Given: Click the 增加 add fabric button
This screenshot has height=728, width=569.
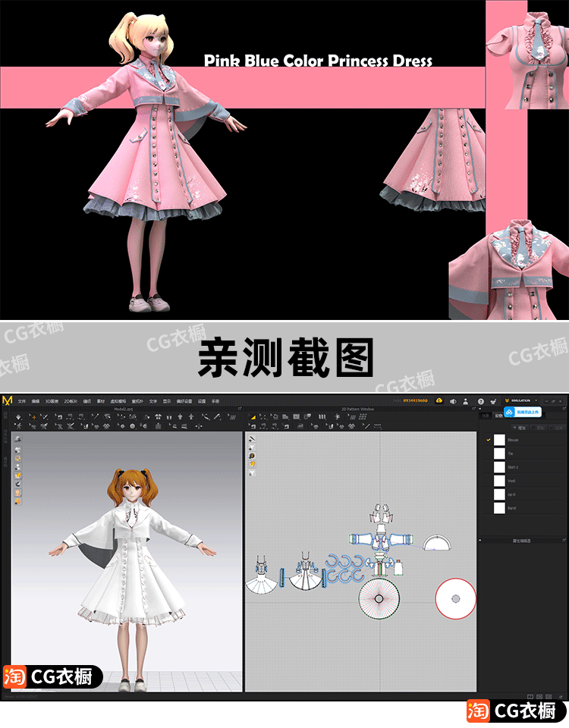Looking at the screenshot, I should pyautogui.click(x=519, y=428).
